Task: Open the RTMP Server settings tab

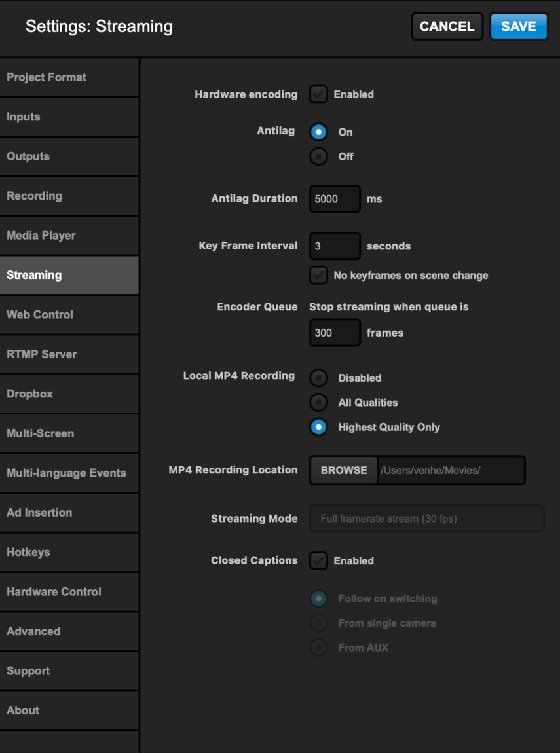Action: click(x=69, y=354)
